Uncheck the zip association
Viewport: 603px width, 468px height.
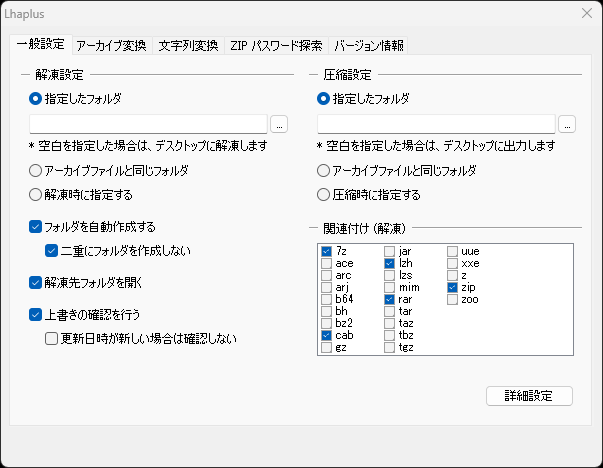pyautogui.click(x=453, y=287)
